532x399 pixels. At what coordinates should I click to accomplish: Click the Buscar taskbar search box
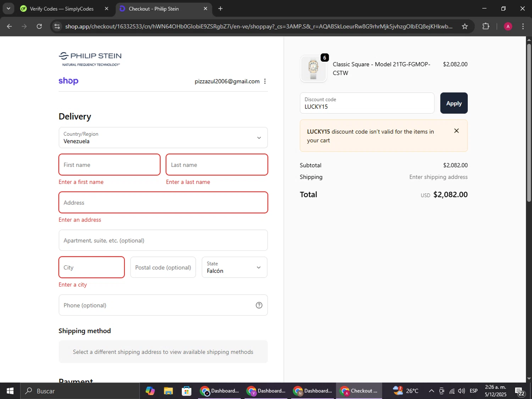point(80,391)
